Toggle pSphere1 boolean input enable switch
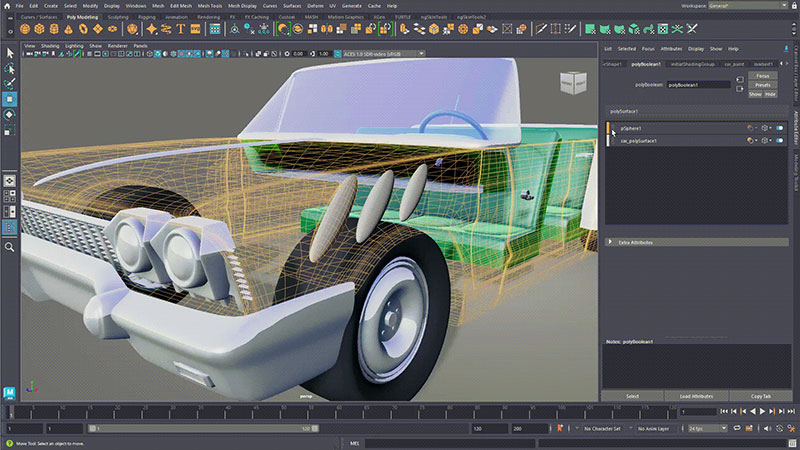 [x=780, y=128]
